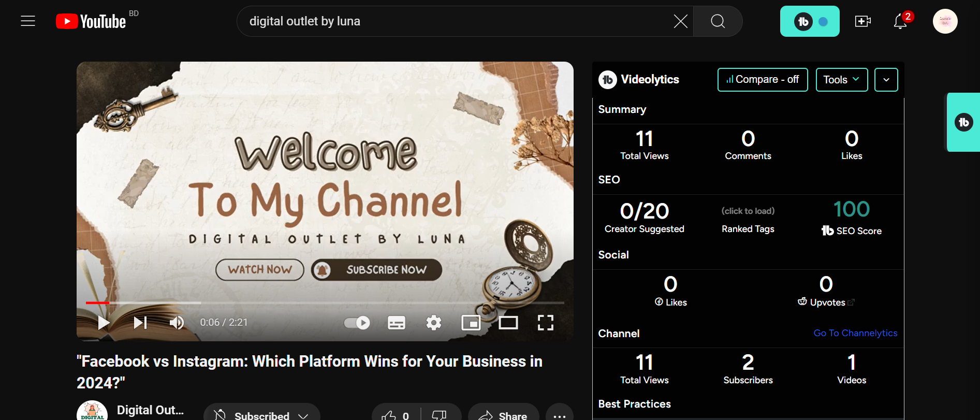Viewport: 980px width, 420px height.
Task: Skip to next video
Action: click(x=140, y=323)
